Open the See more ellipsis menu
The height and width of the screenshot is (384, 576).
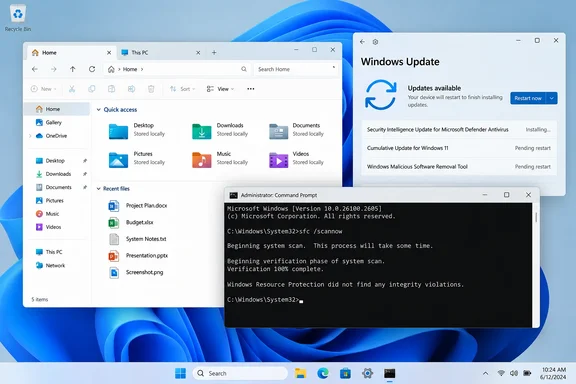251,89
